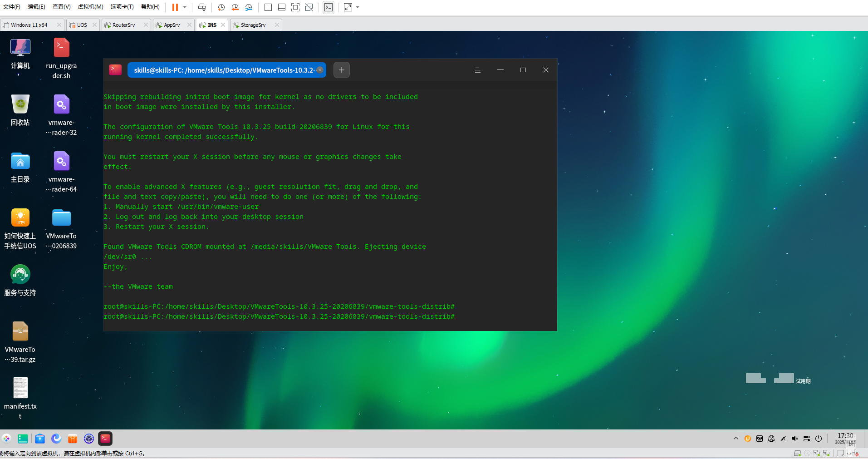Expand hidden system tray icons with the chevron
Image resolution: width=868 pixels, height=459 pixels.
pos(736,439)
